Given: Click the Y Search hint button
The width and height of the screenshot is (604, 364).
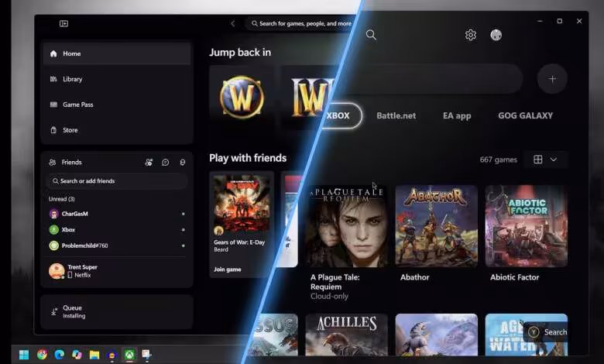Looking at the screenshot, I should tap(547, 332).
